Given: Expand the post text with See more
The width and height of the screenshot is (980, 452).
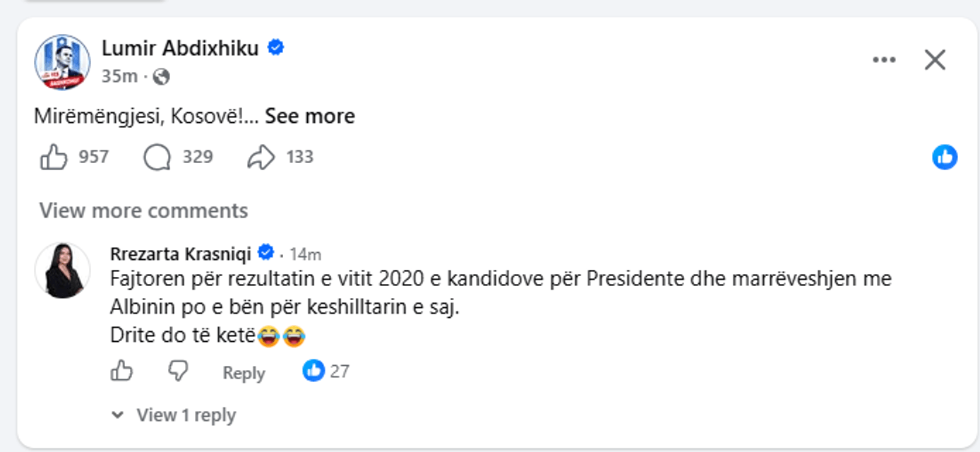Looking at the screenshot, I should coord(310,116).
